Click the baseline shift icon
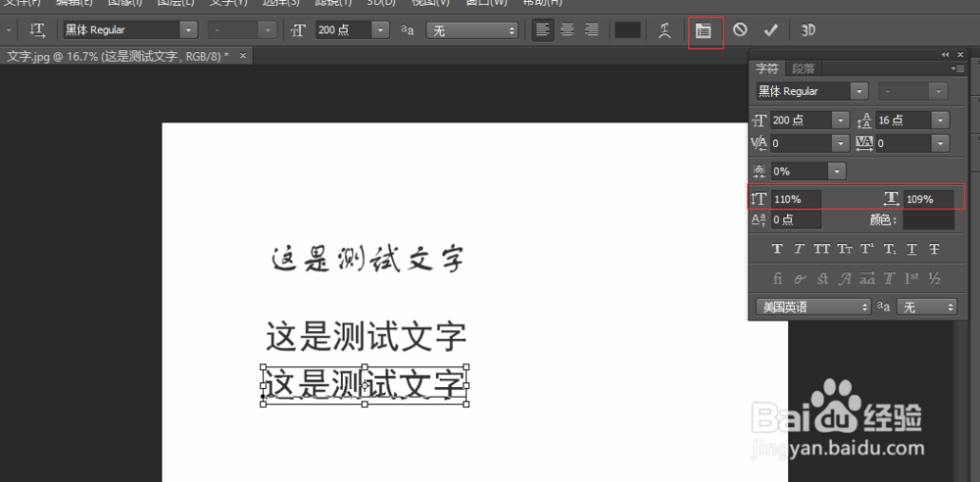Image resolution: width=980 pixels, height=482 pixels. click(759, 220)
